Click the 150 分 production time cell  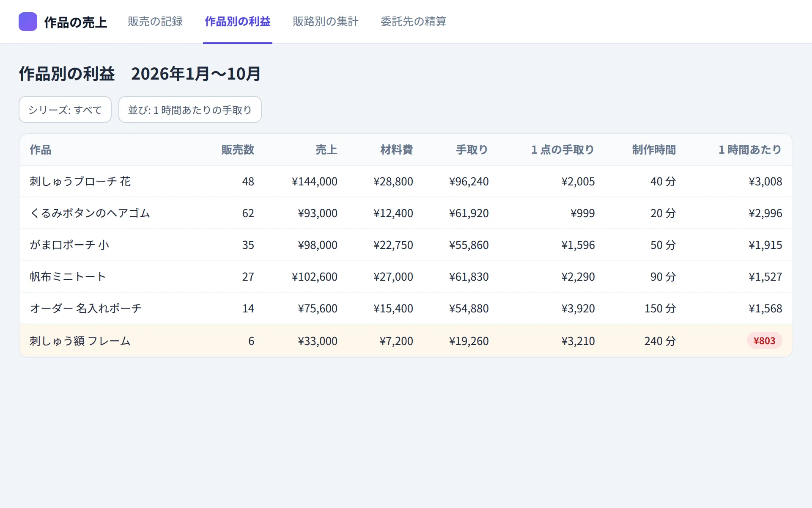point(660,308)
